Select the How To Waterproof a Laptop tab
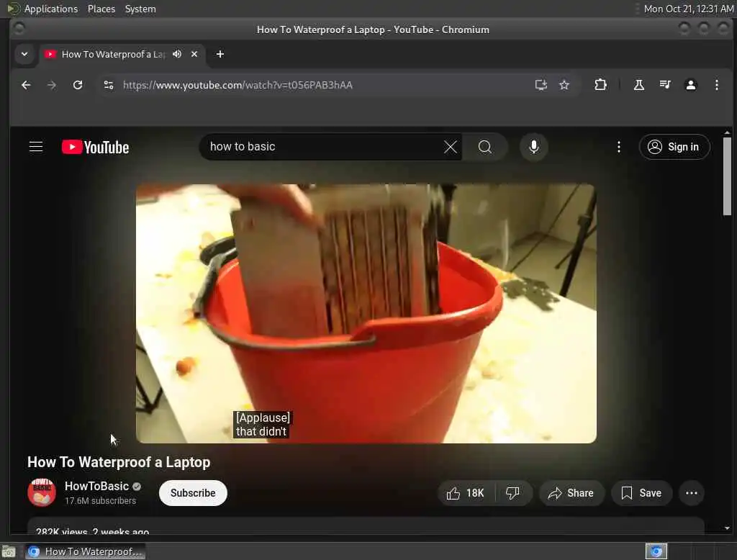737x560 pixels. tap(112, 54)
